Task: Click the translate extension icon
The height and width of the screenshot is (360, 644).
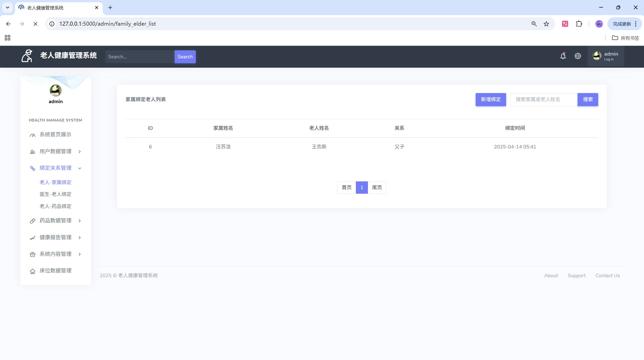Action: click(565, 24)
